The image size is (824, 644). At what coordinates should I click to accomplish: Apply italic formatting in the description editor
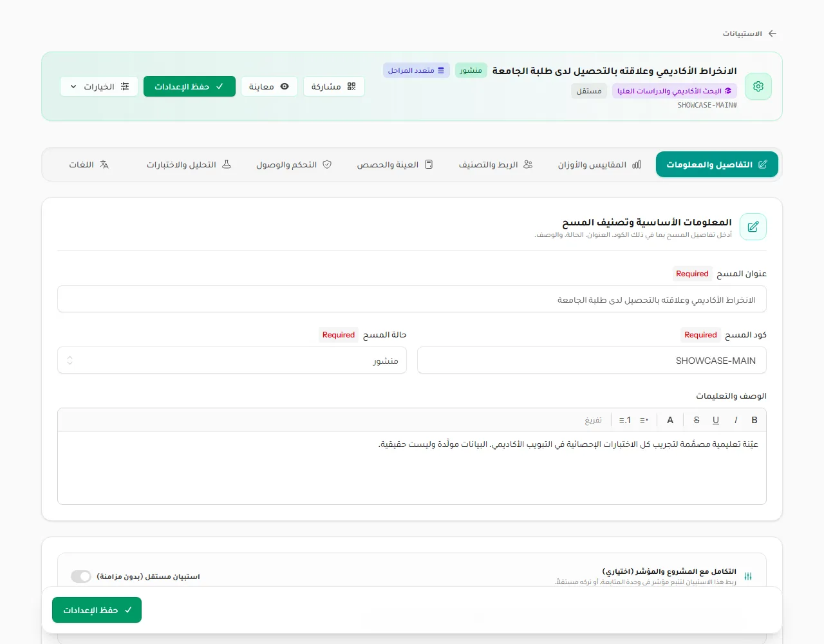pyautogui.click(x=736, y=420)
